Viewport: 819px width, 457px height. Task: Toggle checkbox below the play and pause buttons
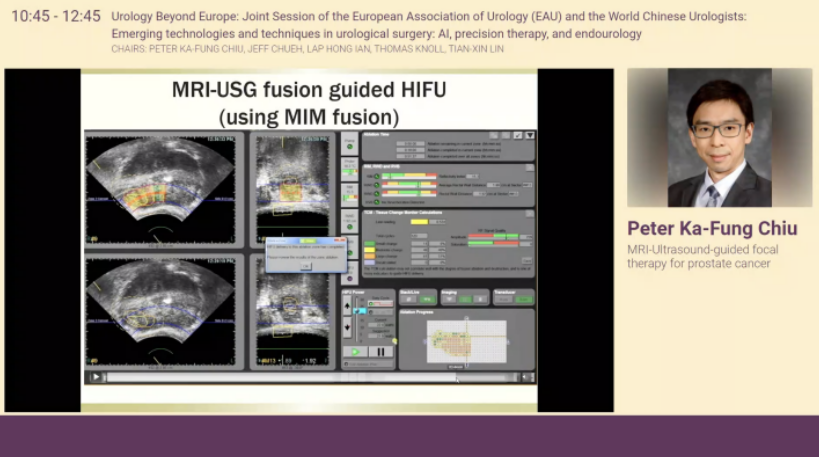click(346, 364)
